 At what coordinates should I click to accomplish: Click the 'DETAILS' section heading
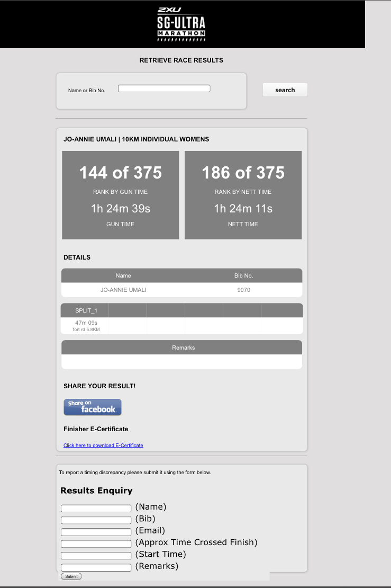pyautogui.click(x=77, y=257)
